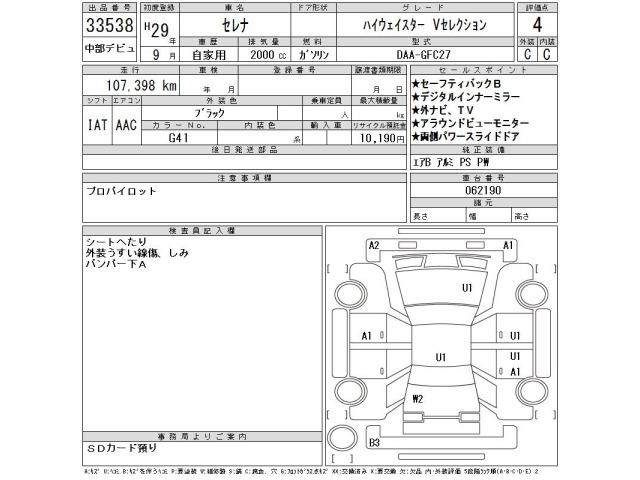640x480 pixels.
Task: Click inspector note バンパー下A
Action: point(116,264)
